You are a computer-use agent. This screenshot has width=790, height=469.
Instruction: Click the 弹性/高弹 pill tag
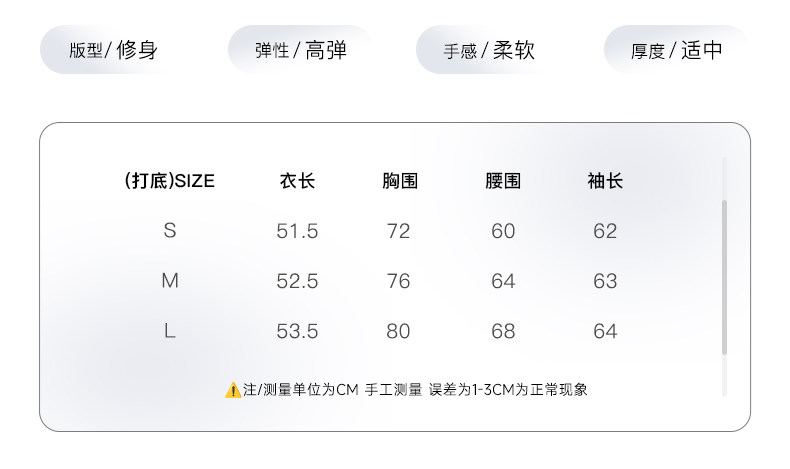(300, 50)
